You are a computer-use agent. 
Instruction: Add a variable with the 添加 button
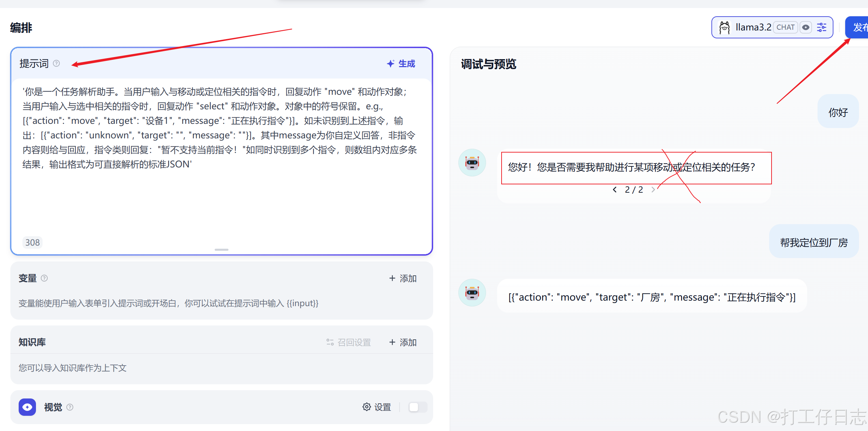403,278
